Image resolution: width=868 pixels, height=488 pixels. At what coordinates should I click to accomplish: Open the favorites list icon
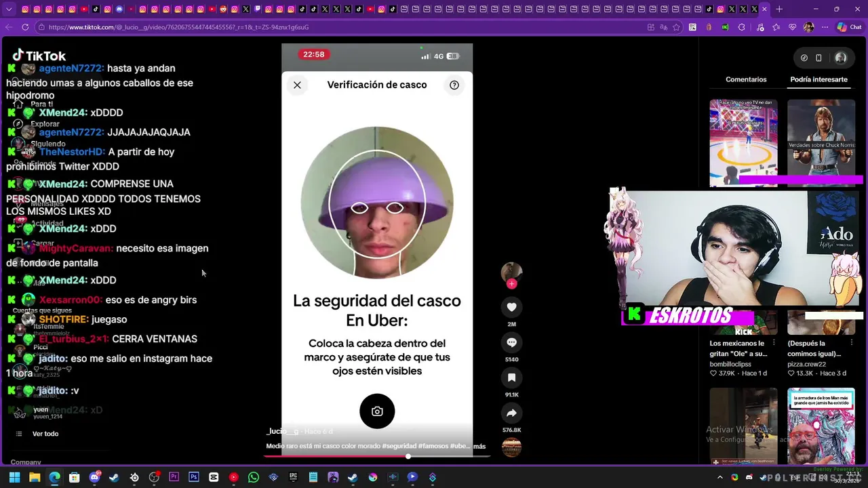click(x=775, y=27)
